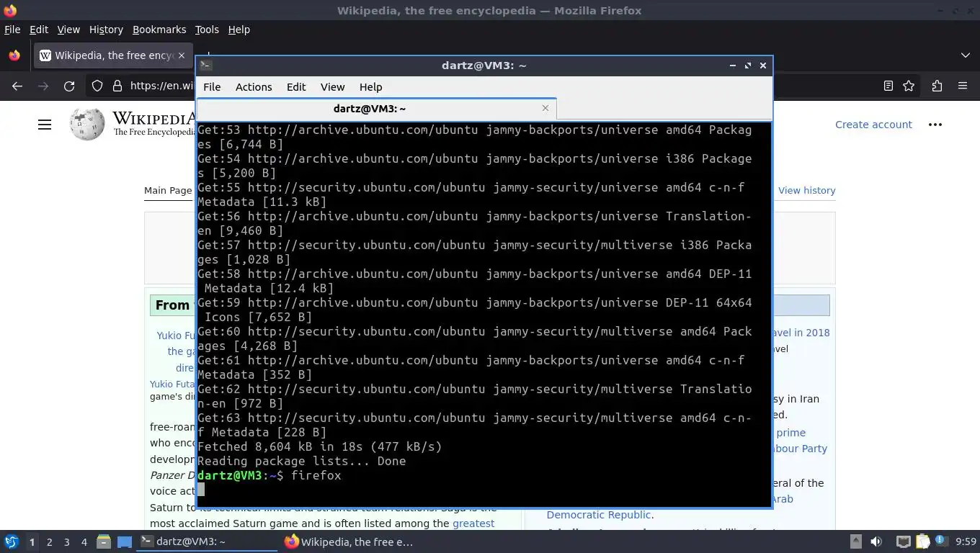Viewport: 980px width, 553px height.
Task: Minimize the terminal window
Action: [733, 66]
